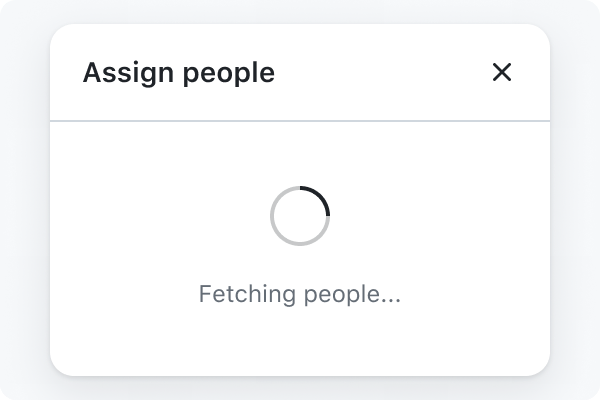
Task: Click center of the circular progress indicator
Action: 300,215
